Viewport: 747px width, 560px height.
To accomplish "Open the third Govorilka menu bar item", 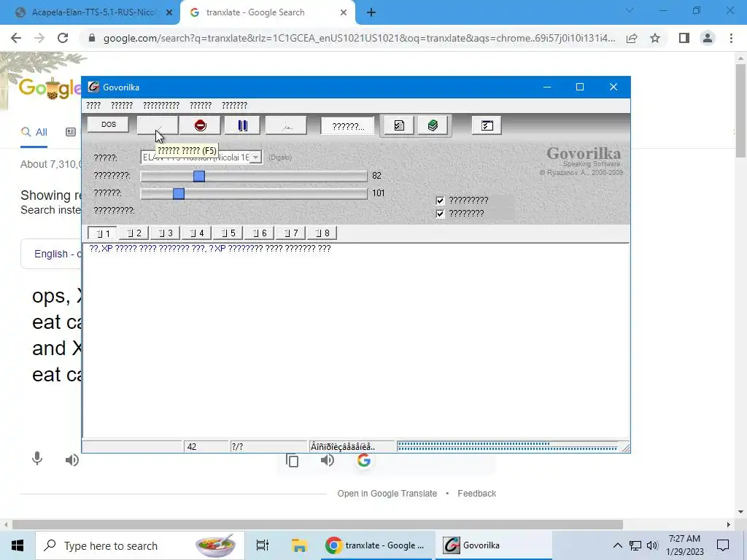I will coord(161,105).
